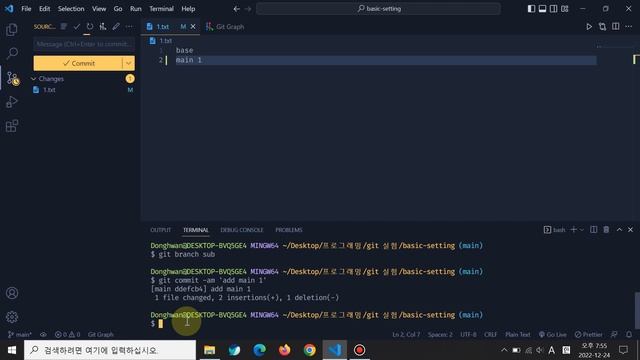Open the new terminal launch profile dropdown

(x=582, y=230)
